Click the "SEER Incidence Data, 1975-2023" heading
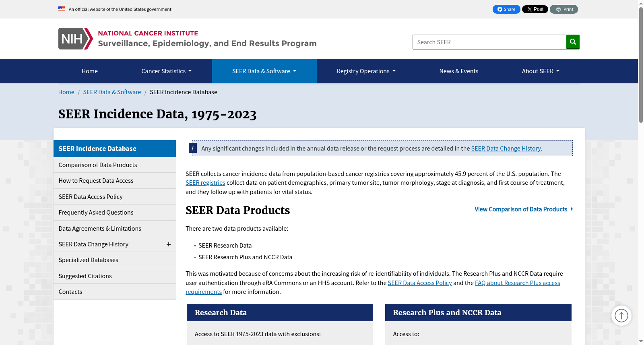Screen dimensions: 644x345 click(x=157, y=114)
